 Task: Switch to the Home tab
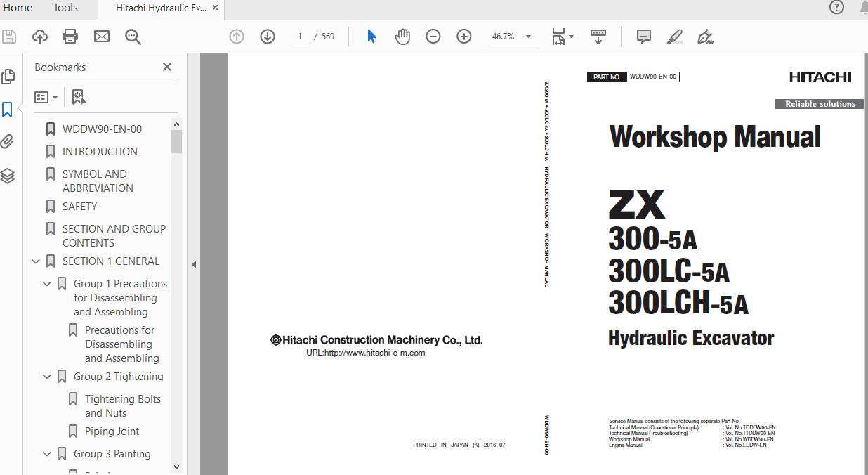point(18,8)
